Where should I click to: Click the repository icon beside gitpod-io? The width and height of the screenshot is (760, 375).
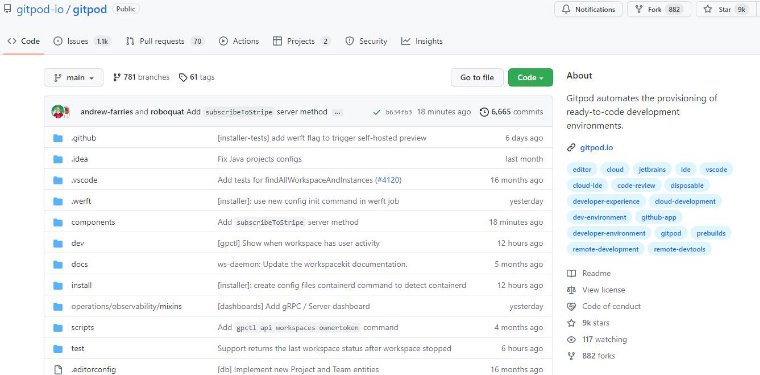tap(7, 9)
